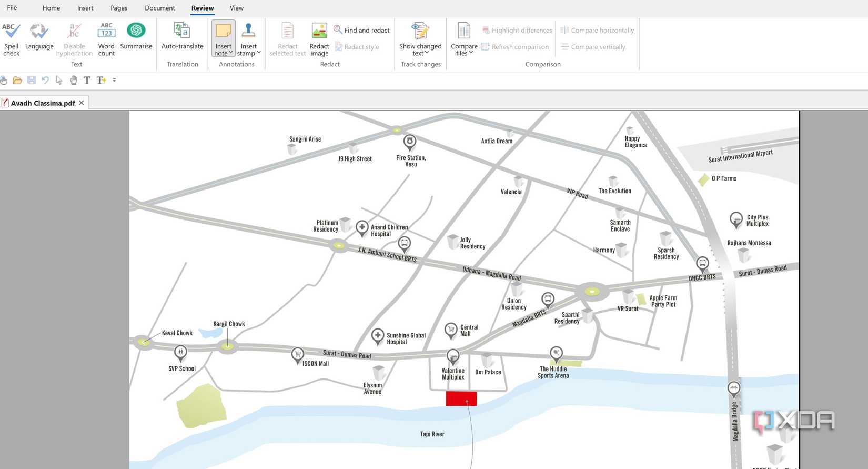Open the Language tool
Viewport: 868px width, 469px height.
[39, 37]
